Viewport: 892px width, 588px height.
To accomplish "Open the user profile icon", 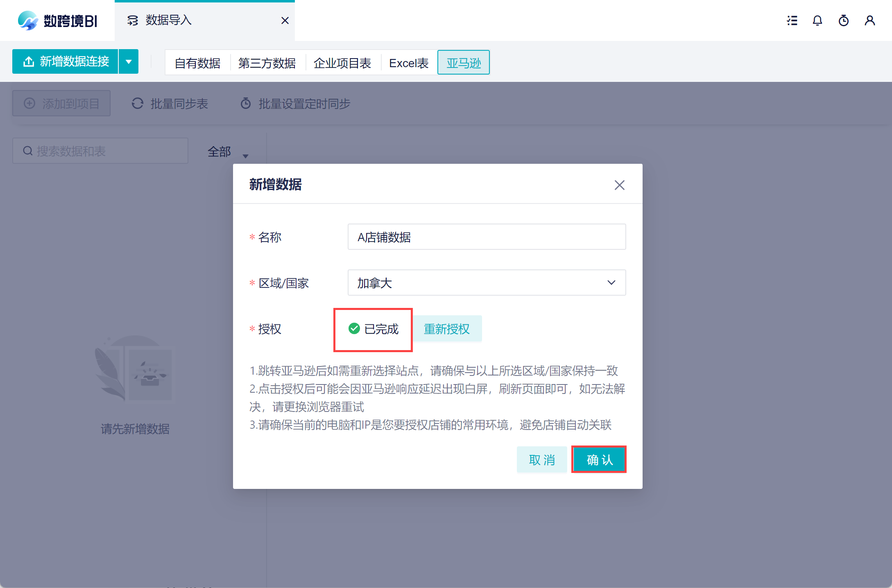I will click(870, 20).
